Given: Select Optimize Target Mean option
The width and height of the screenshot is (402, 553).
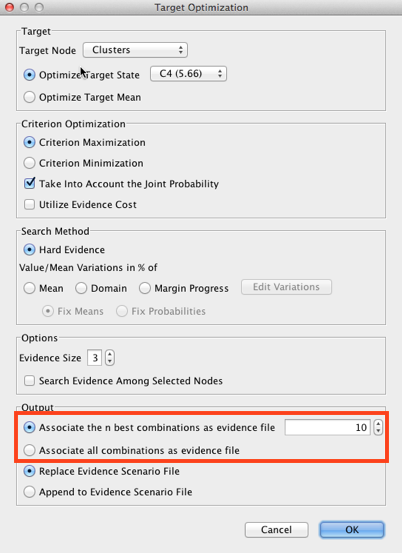Looking at the screenshot, I should (x=29, y=97).
